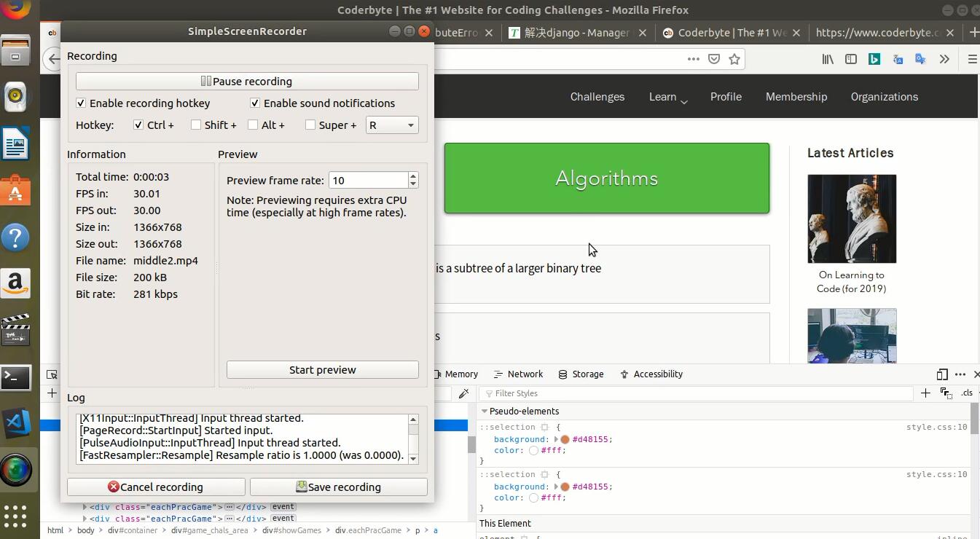980x539 pixels.
Task: Pick color from page eyedropper icon
Action: [x=464, y=393]
